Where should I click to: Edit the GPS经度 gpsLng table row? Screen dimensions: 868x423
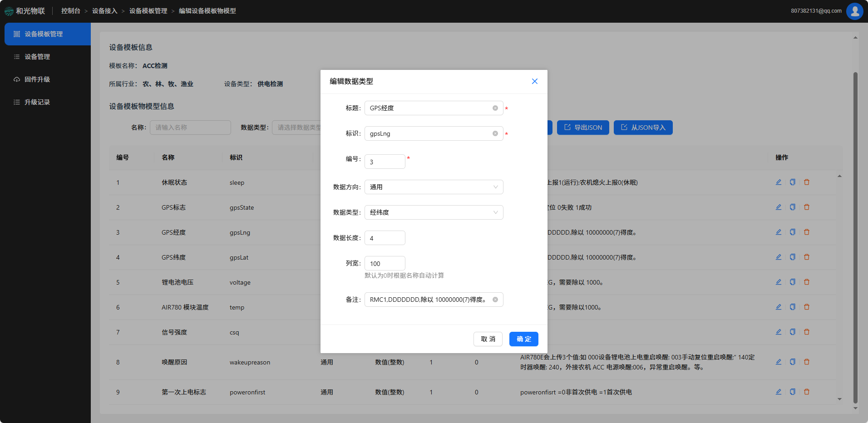779,232
